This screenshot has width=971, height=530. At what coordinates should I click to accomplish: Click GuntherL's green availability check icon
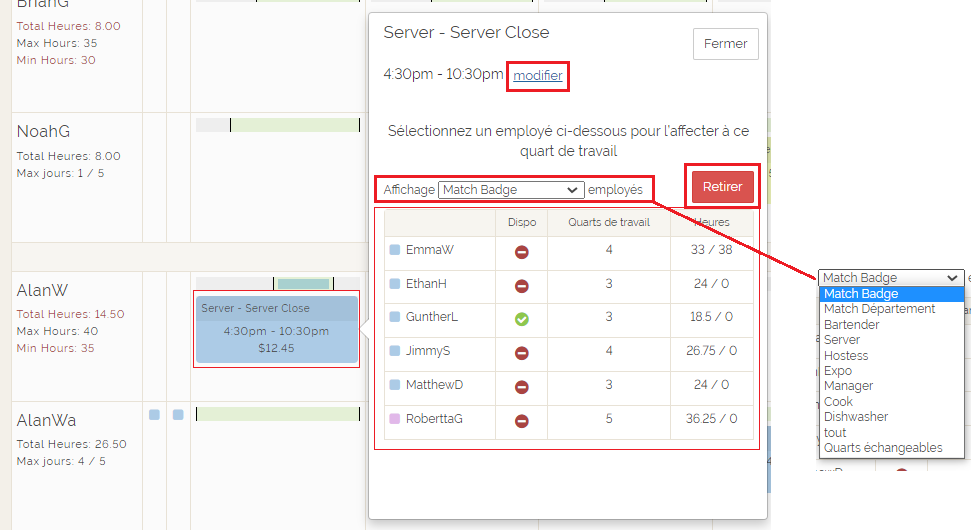point(521,319)
